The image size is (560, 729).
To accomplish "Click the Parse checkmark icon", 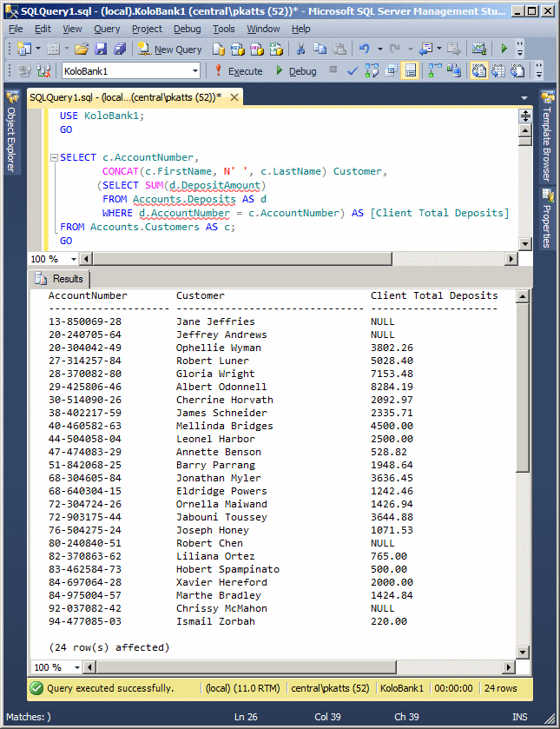I will 352,70.
